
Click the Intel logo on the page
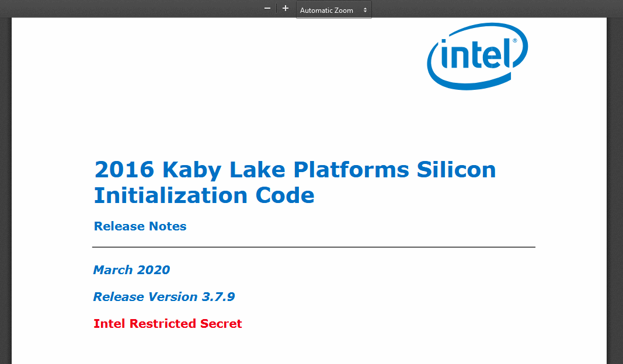(x=478, y=56)
